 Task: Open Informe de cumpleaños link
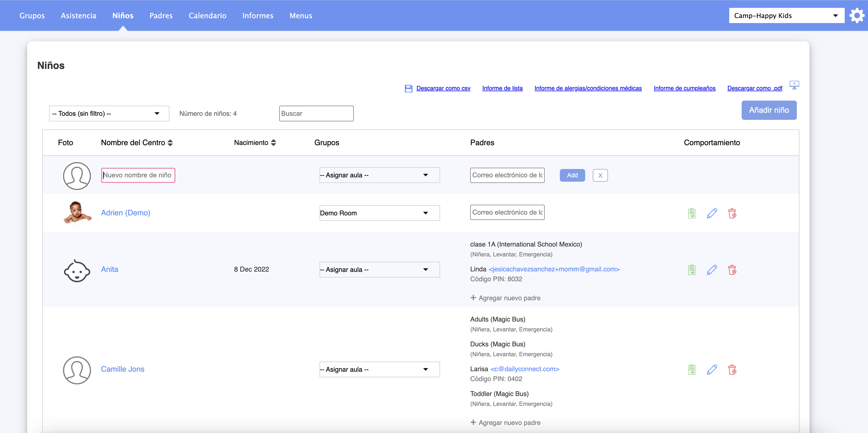pos(684,88)
